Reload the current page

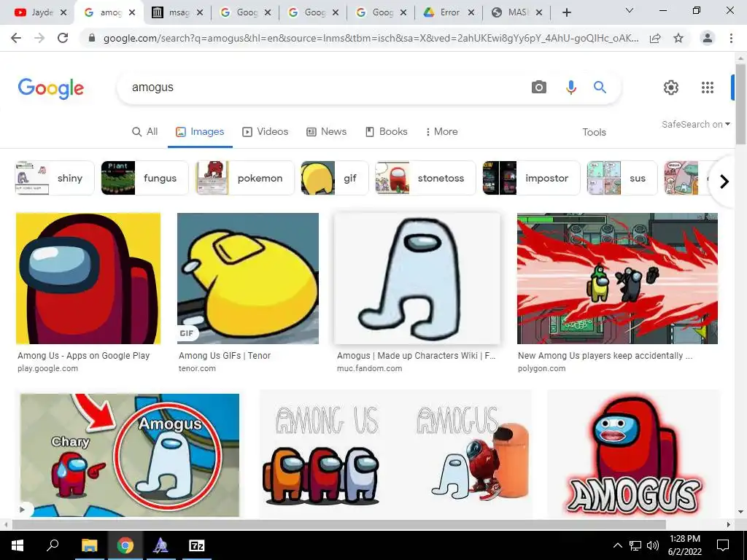coord(63,38)
